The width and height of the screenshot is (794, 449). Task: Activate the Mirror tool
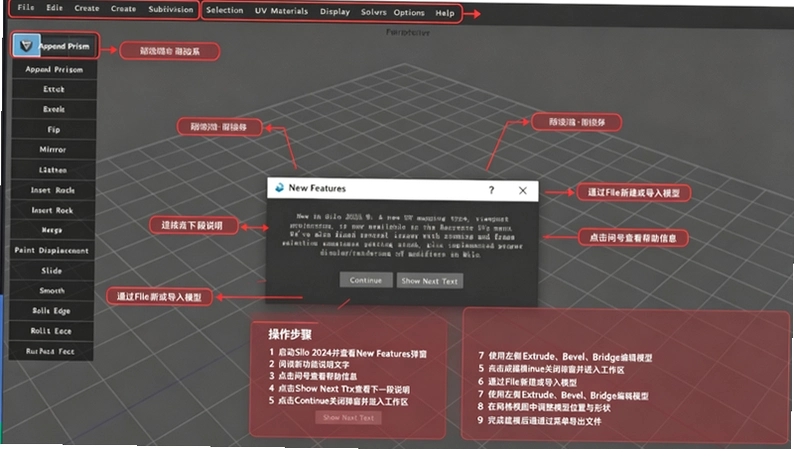(53, 149)
